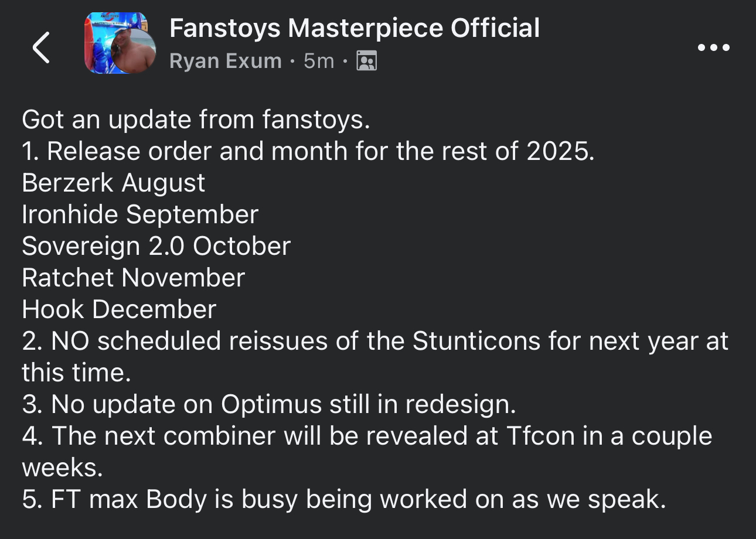
Task: Tap the 5m post timestamp
Action: (319, 61)
